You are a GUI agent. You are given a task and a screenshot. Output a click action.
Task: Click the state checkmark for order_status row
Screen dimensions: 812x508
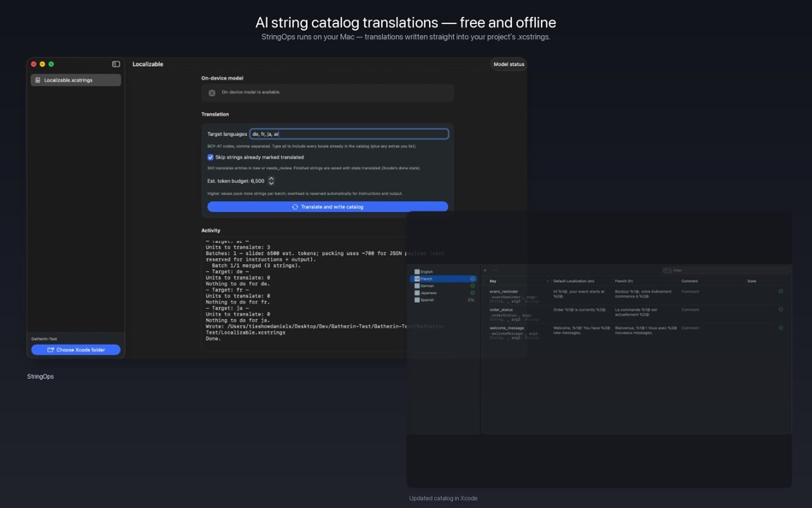coord(781,310)
